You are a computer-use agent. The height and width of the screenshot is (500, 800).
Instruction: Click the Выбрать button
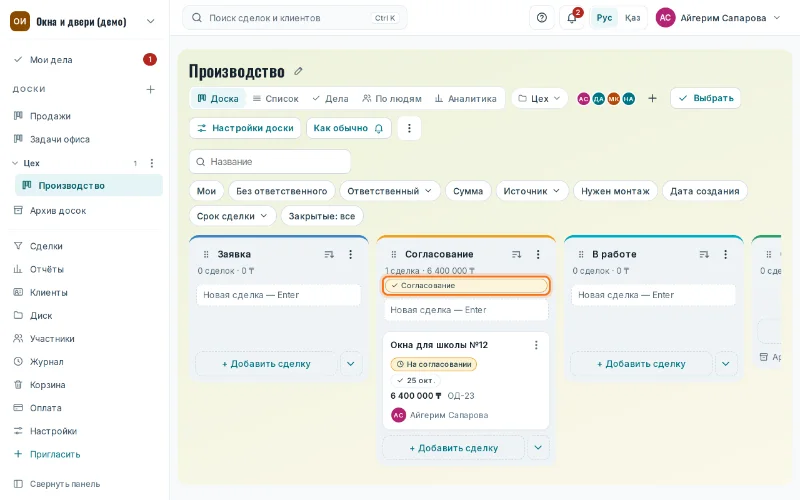click(706, 98)
